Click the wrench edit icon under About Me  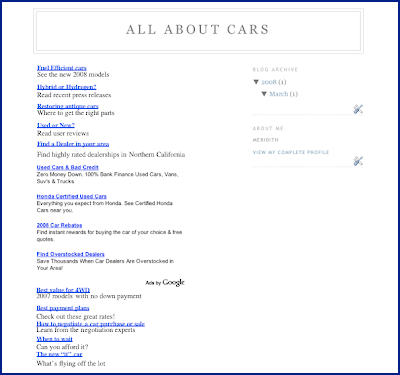click(358, 161)
